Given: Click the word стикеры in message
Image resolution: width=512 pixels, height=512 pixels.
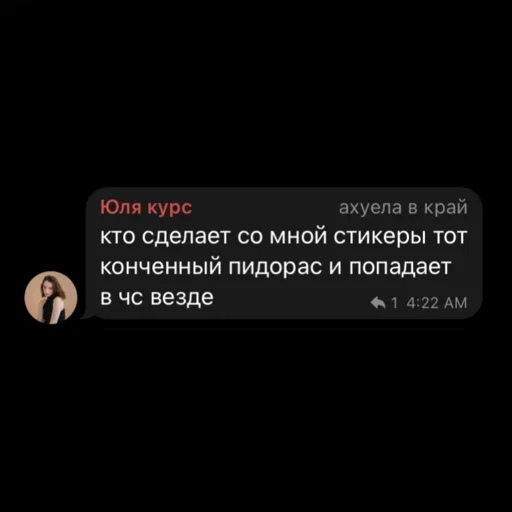Looking at the screenshot, I should 380,237.
